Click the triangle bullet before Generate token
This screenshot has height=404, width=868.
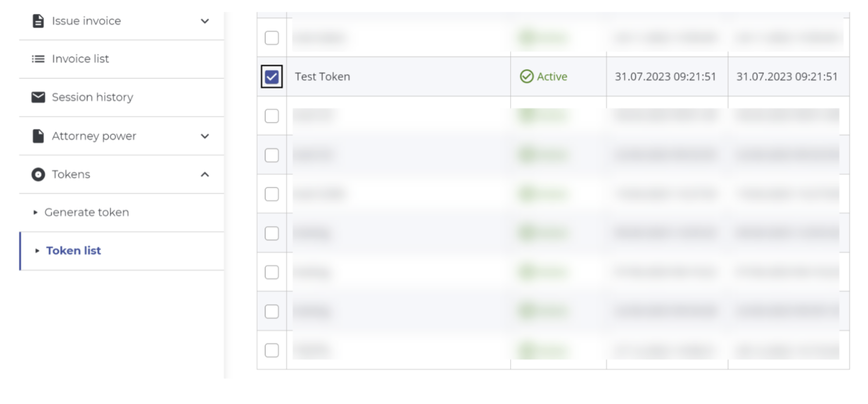pyautogui.click(x=35, y=212)
